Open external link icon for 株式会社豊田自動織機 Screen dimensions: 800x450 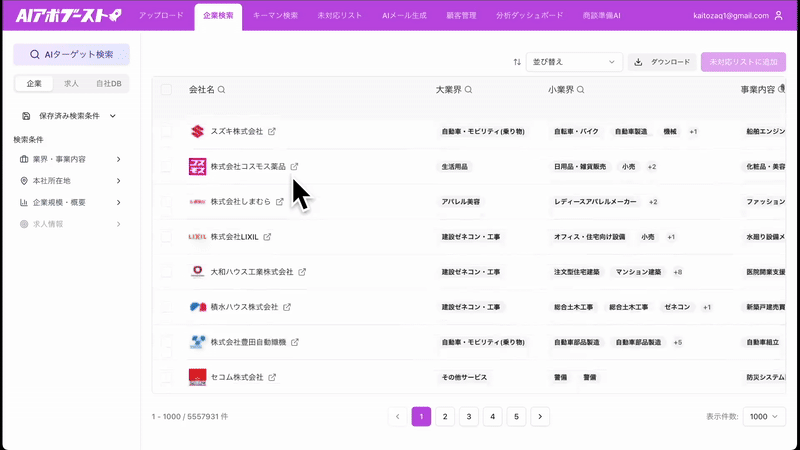pyautogui.click(x=295, y=342)
